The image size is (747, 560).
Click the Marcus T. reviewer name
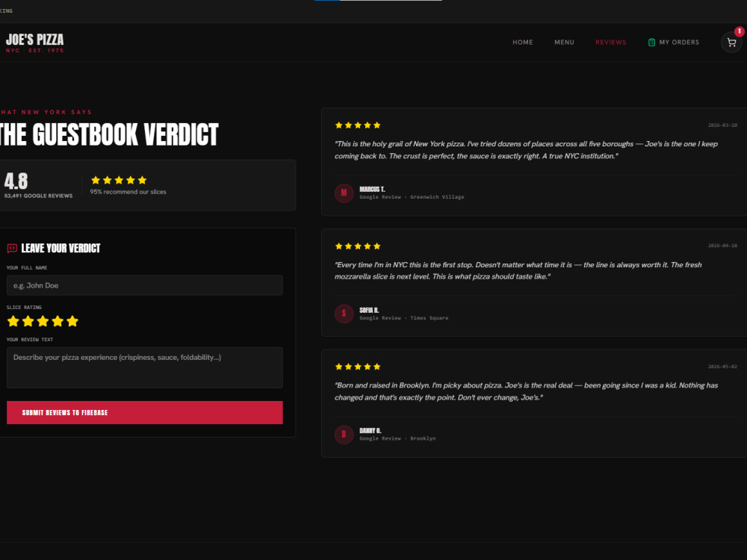point(372,189)
